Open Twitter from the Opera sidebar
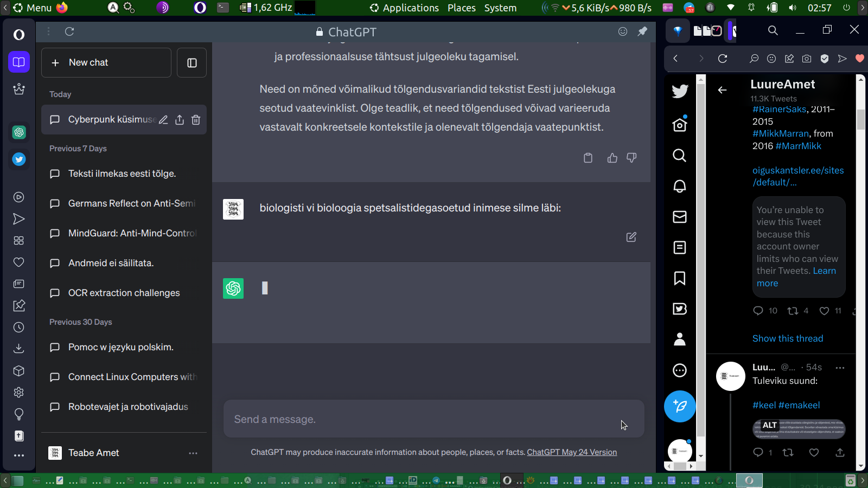 pos(19,159)
